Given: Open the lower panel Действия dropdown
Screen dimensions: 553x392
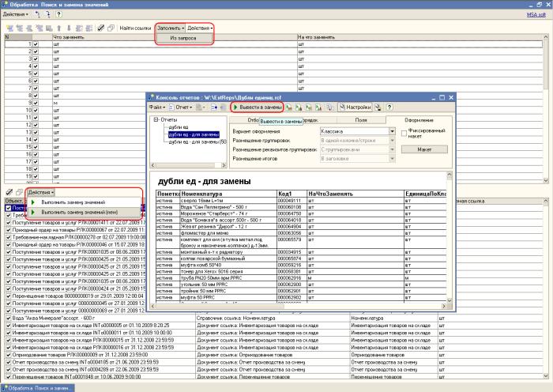Looking at the screenshot, I should (x=41, y=192).
